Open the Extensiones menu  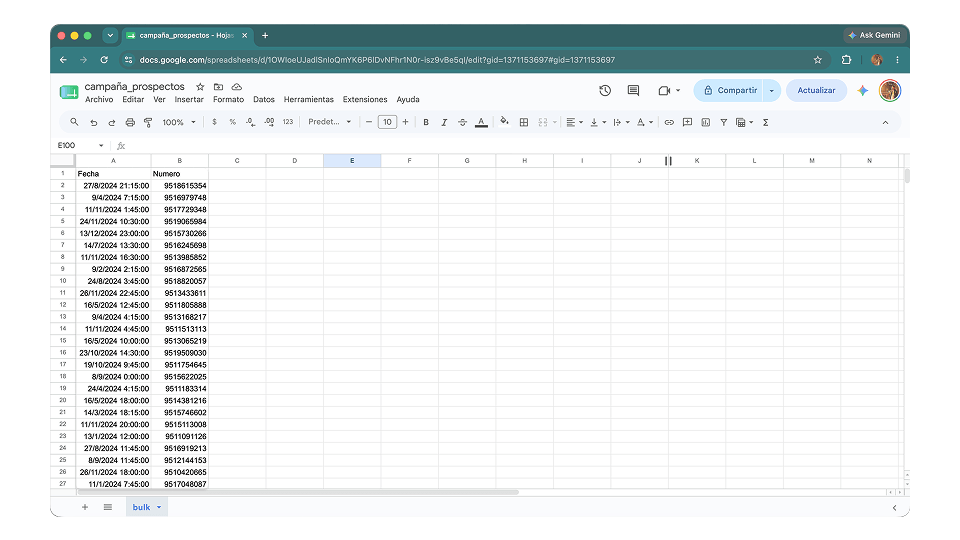coord(365,99)
